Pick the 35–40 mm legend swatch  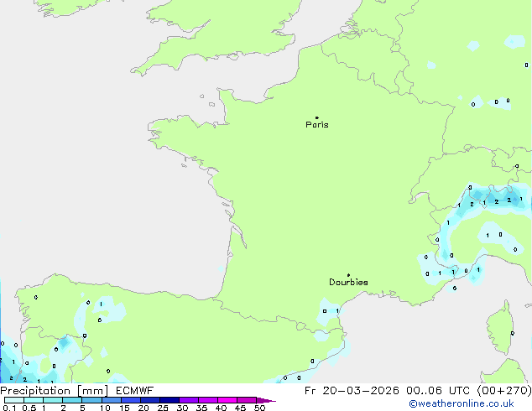pyautogui.click(x=208, y=400)
